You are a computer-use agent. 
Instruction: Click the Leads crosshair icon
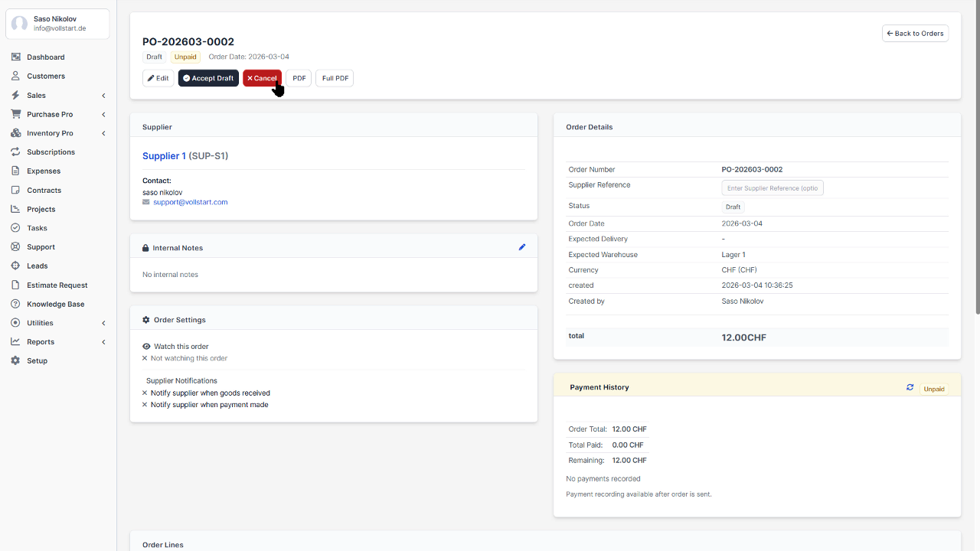(15, 266)
